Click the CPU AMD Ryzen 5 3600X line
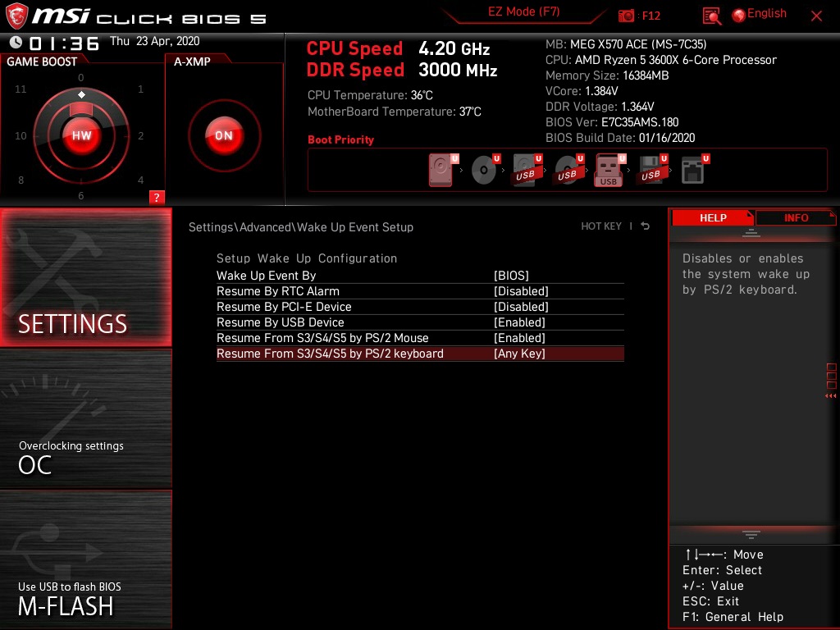840x630 pixels. 661,60
